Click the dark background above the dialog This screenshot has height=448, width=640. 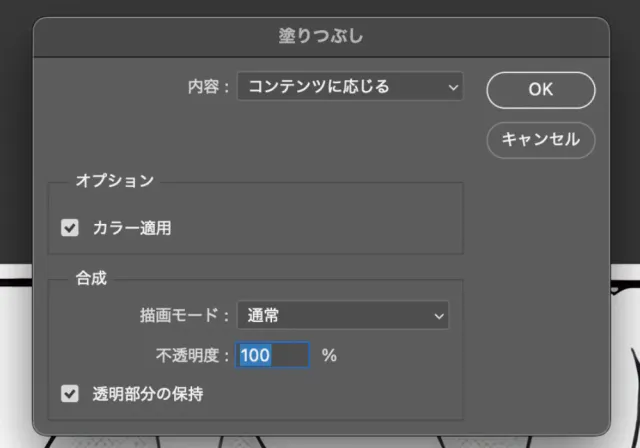320,7
